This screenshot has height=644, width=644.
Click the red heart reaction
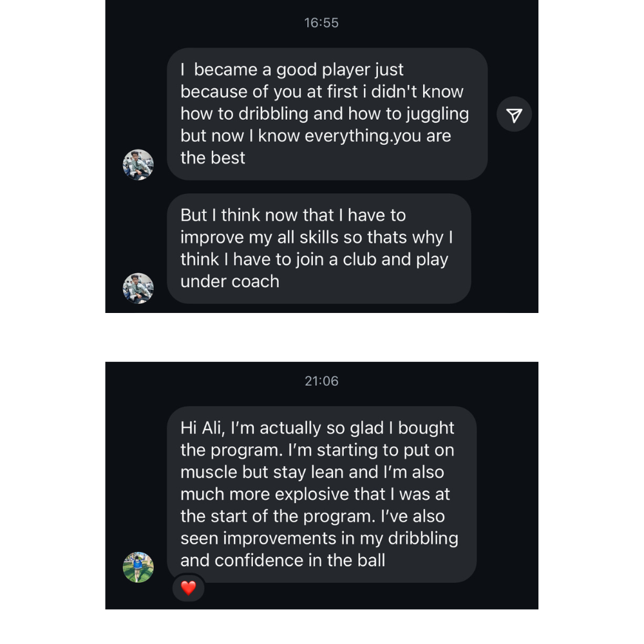tap(188, 587)
